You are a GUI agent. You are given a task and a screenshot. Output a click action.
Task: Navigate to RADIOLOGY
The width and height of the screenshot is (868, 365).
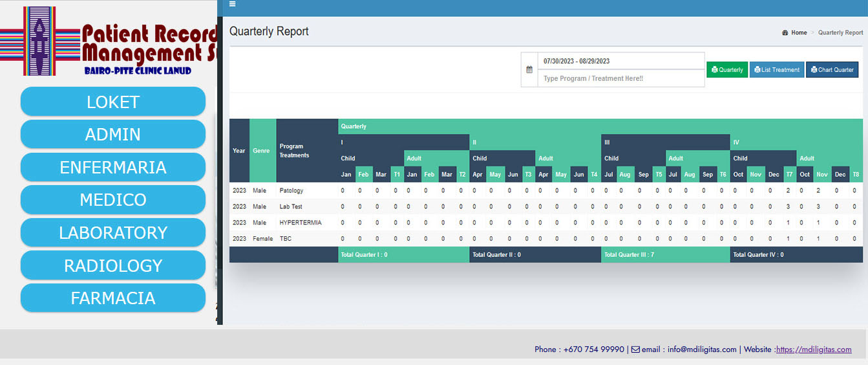click(113, 265)
